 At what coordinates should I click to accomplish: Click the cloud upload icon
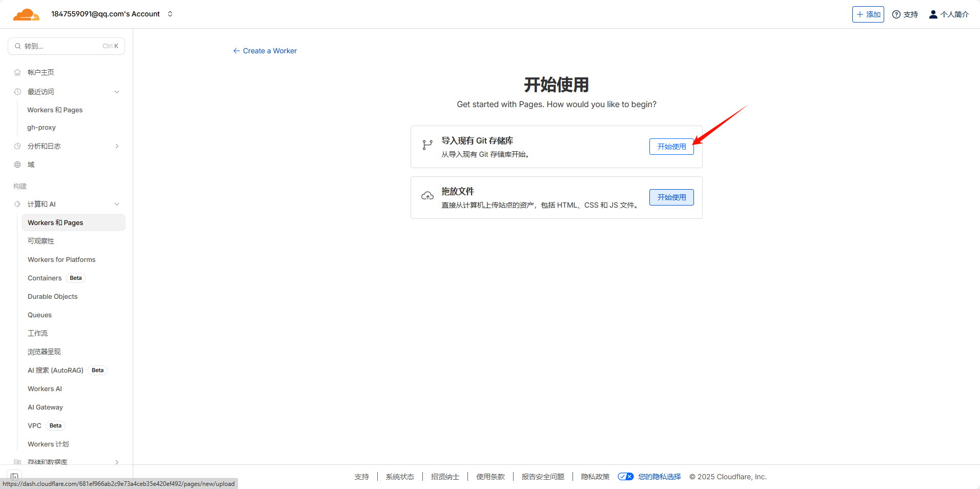[x=427, y=196]
